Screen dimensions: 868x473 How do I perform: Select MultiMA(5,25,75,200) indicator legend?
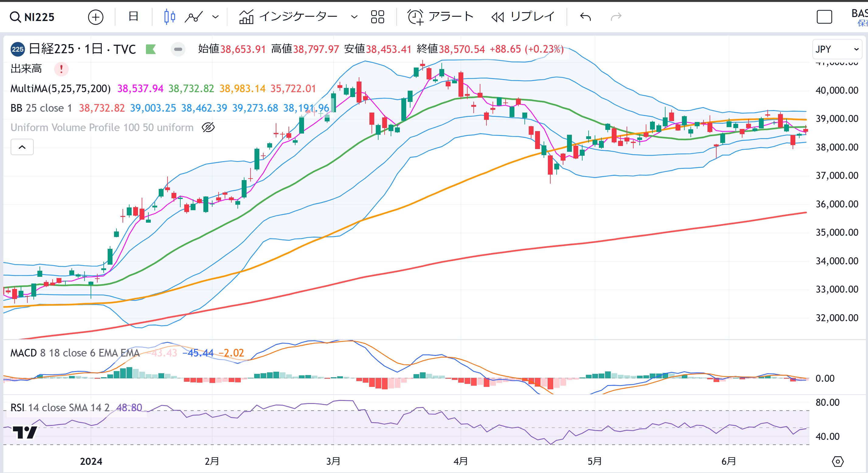pyautogui.click(x=61, y=89)
